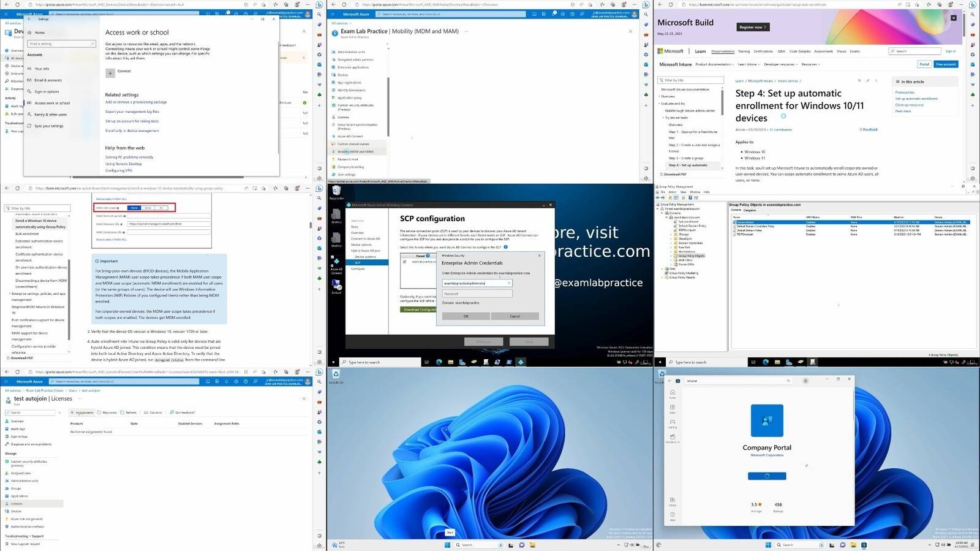This screenshot has height=551, width=980.
Task: Click Company Portal install progress button
Action: tap(767, 476)
